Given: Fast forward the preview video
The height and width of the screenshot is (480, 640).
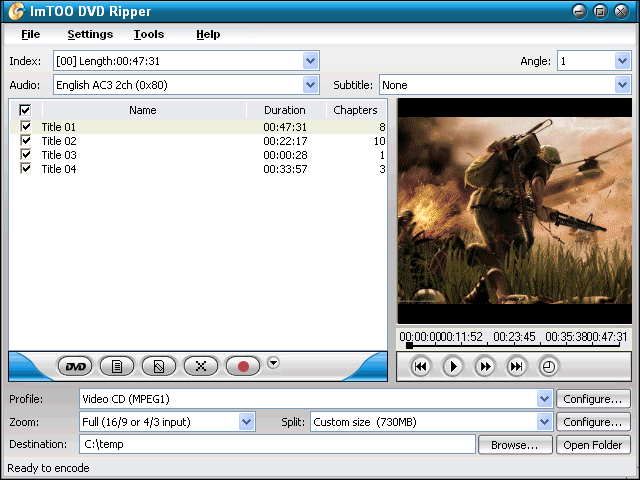Looking at the screenshot, I should click(485, 367).
